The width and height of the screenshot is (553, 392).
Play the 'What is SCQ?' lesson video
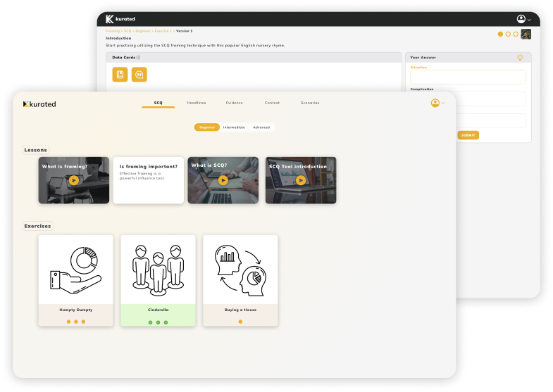(223, 180)
